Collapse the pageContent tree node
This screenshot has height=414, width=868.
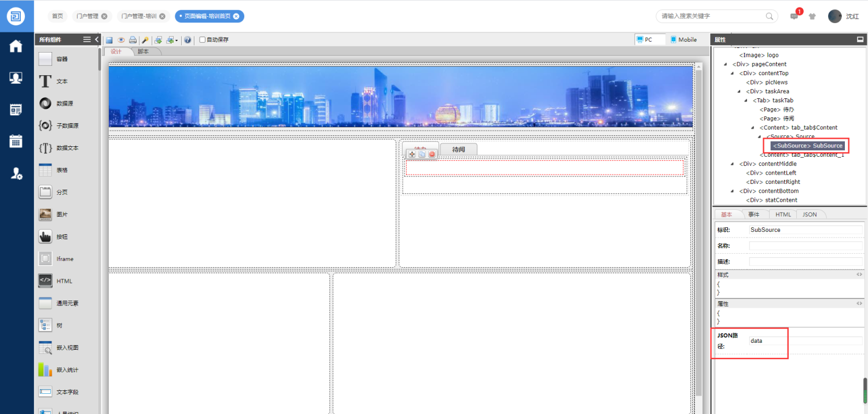(726, 64)
